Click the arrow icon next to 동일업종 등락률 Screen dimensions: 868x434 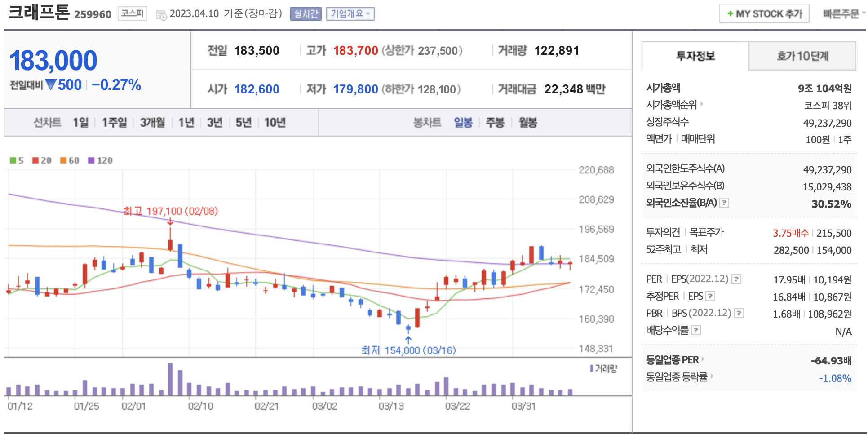tap(712, 376)
